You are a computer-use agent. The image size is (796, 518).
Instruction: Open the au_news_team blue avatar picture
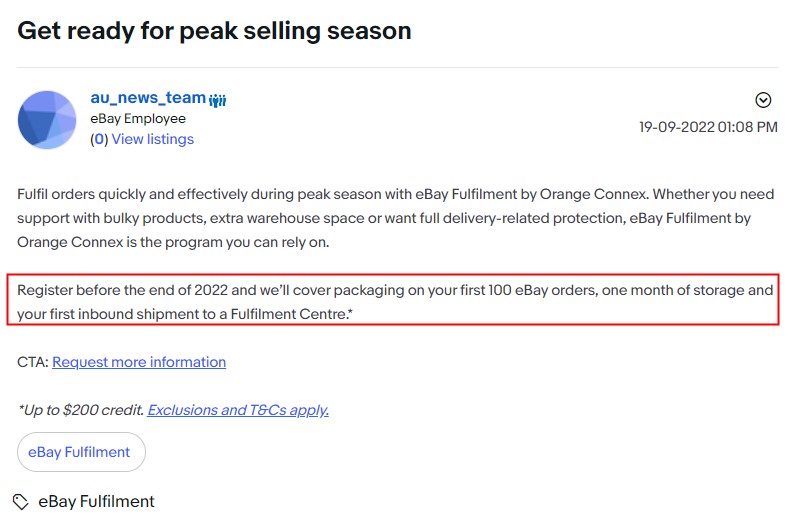(x=47, y=120)
